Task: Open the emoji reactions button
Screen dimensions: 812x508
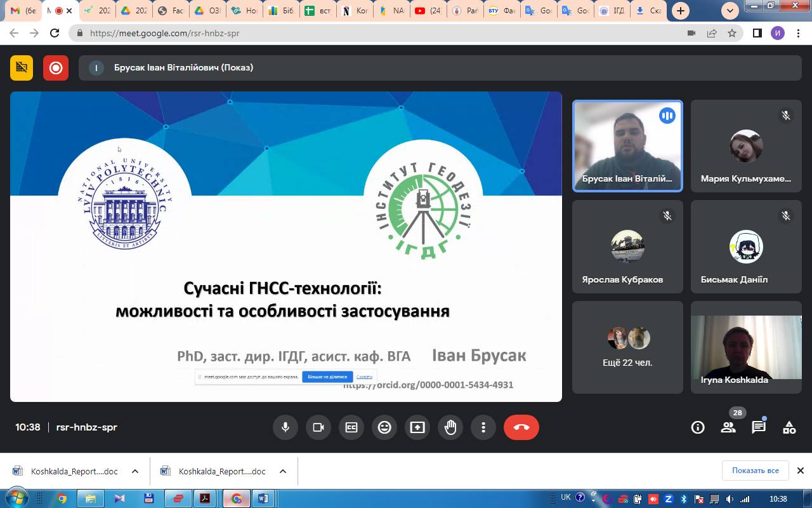Action: pos(384,427)
